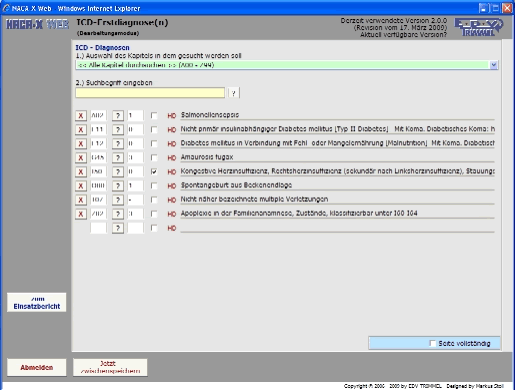This screenshot has height=390, width=515.
Task: Go to zum Einsatzbericht button
Action: [37, 303]
